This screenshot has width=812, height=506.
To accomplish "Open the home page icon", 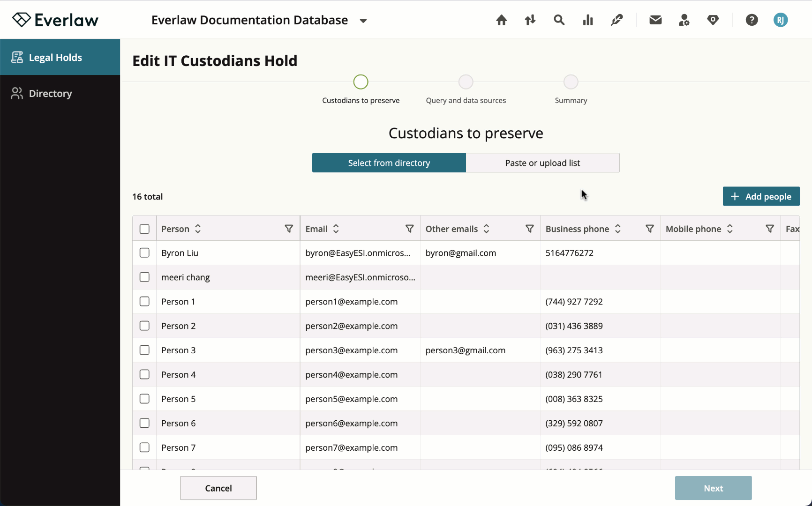I will pyautogui.click(x=501, y=20).
